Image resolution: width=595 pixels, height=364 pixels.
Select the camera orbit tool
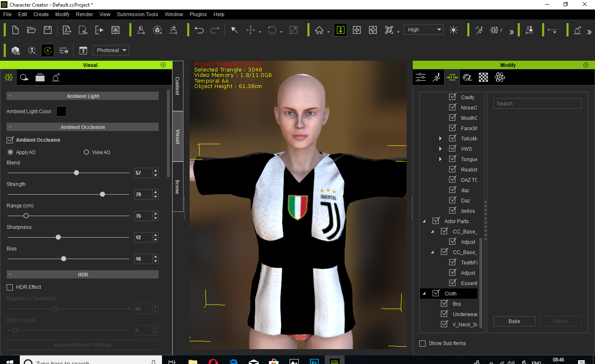click(x=373, y=30)
